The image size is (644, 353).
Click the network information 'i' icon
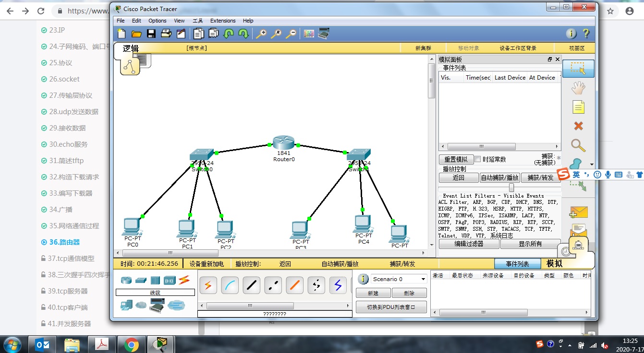click(x=571, y=34)
